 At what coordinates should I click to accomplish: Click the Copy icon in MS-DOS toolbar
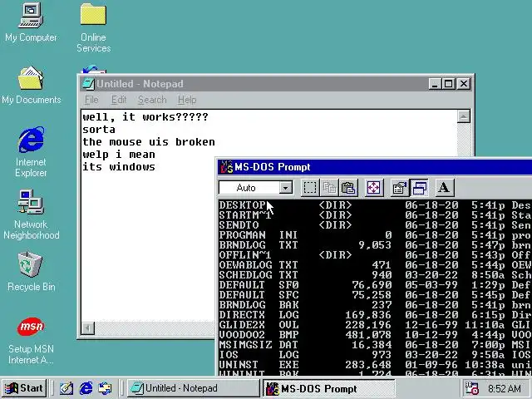pyautogui.click(x=329, y=188)
